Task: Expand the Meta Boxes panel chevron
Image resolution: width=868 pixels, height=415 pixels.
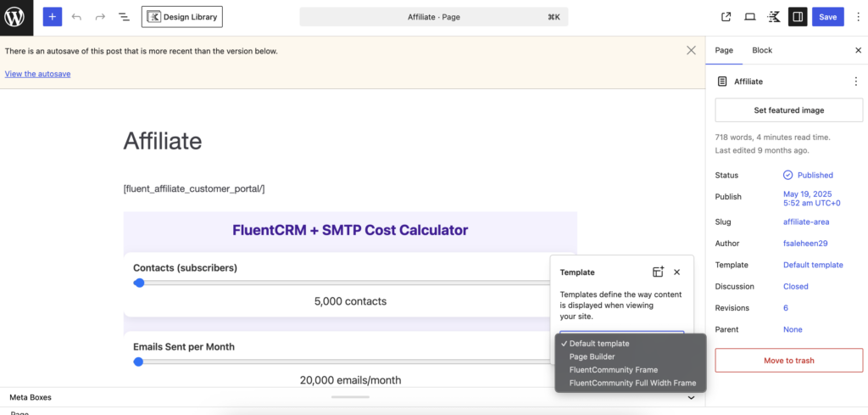Action: pos(691,397)
